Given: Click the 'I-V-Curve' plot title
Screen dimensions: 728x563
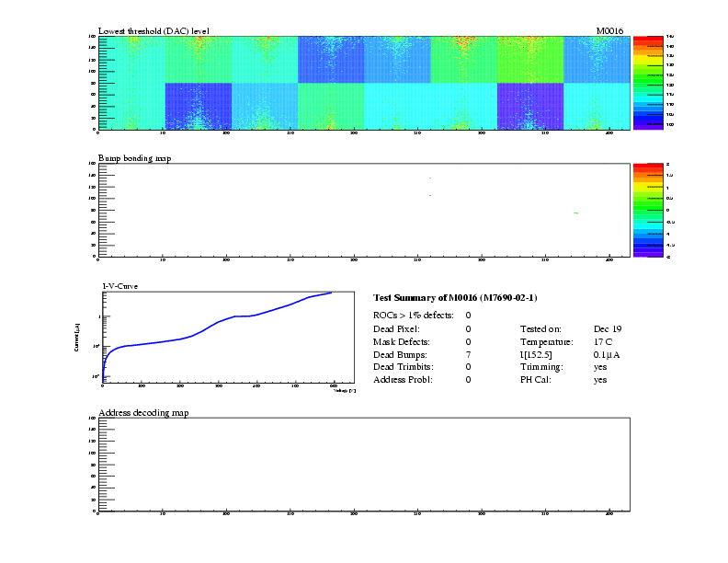Looking at the screenshot, I should [x=120, y=286].
